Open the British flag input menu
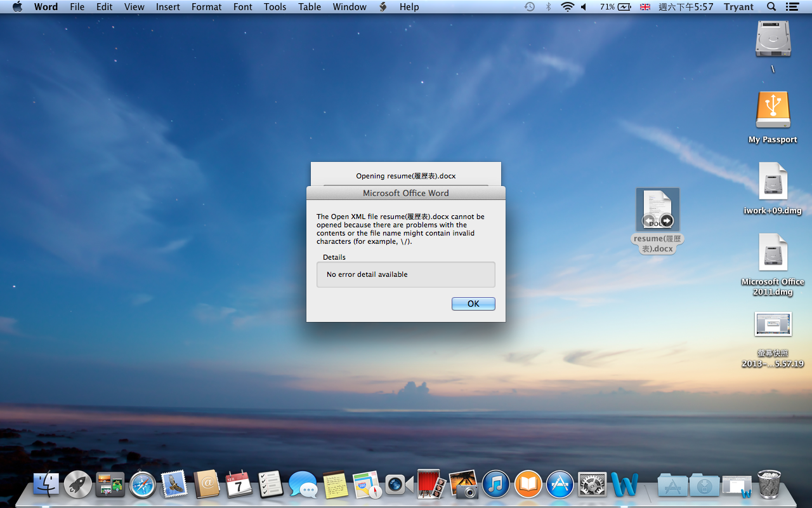 click(645, 7)
